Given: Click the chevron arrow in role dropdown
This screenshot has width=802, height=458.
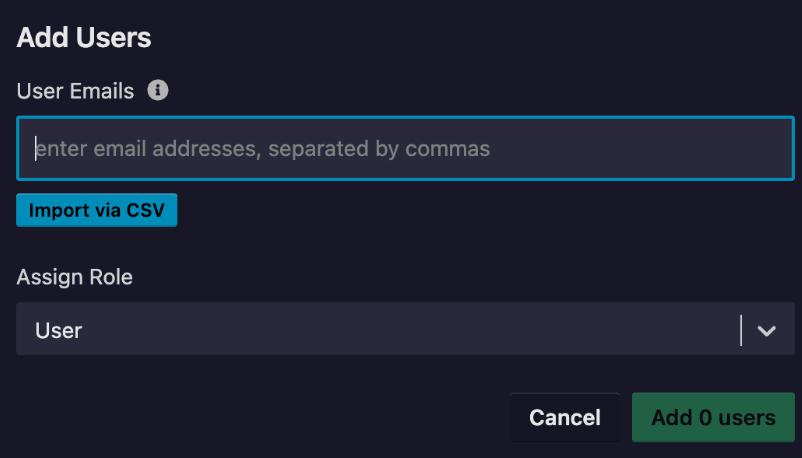Looking at the screenshot, I should coord(767,330).
